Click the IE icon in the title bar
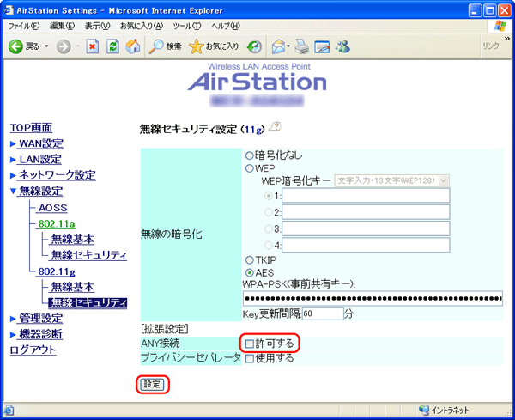Screen dimensions: 515x420 click(9, 10)
